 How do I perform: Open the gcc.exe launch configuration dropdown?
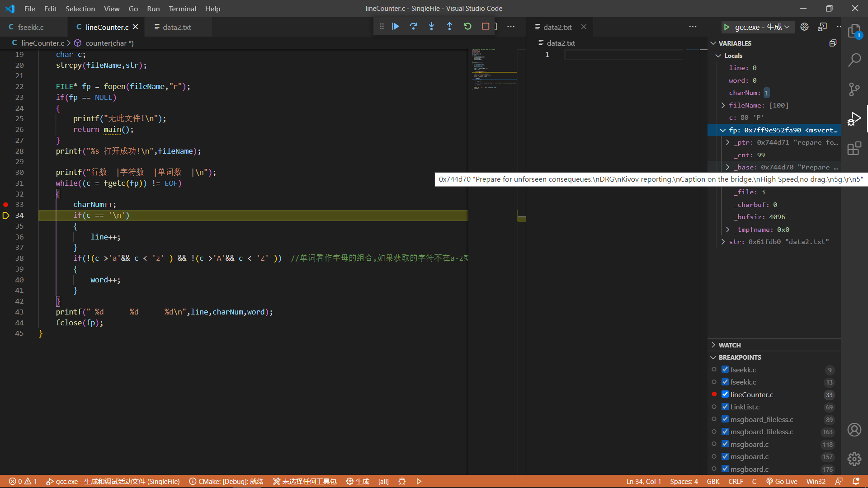click(x=762, y=27)
